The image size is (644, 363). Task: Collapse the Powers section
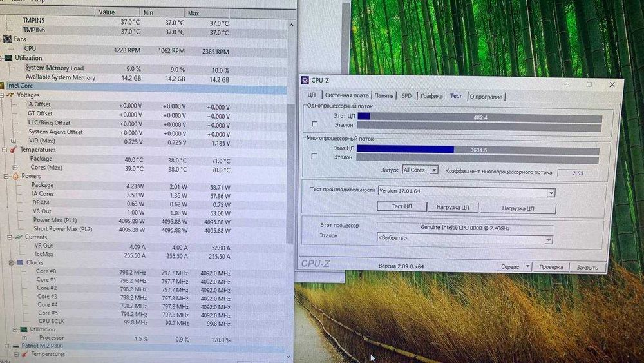(6, 177)
